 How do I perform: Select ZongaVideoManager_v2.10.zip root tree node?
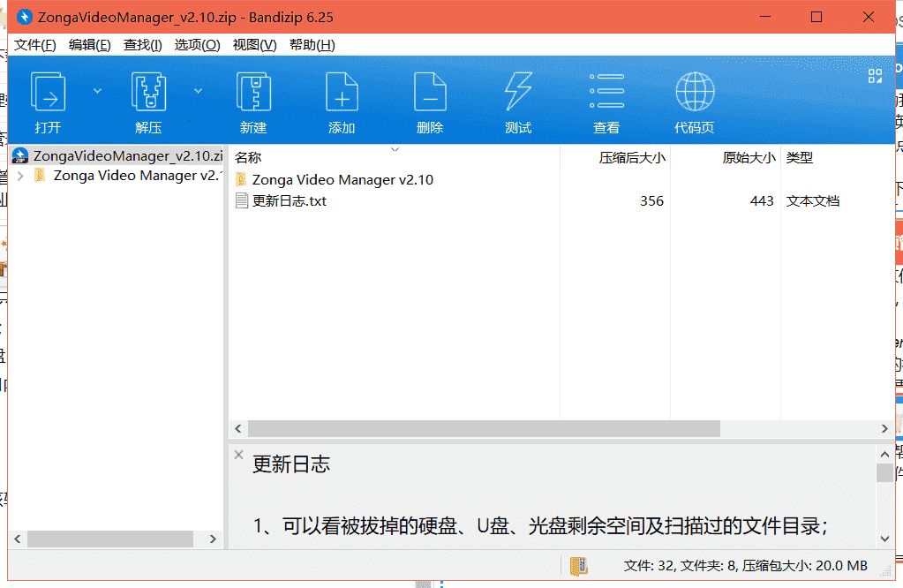coord(117,156)
